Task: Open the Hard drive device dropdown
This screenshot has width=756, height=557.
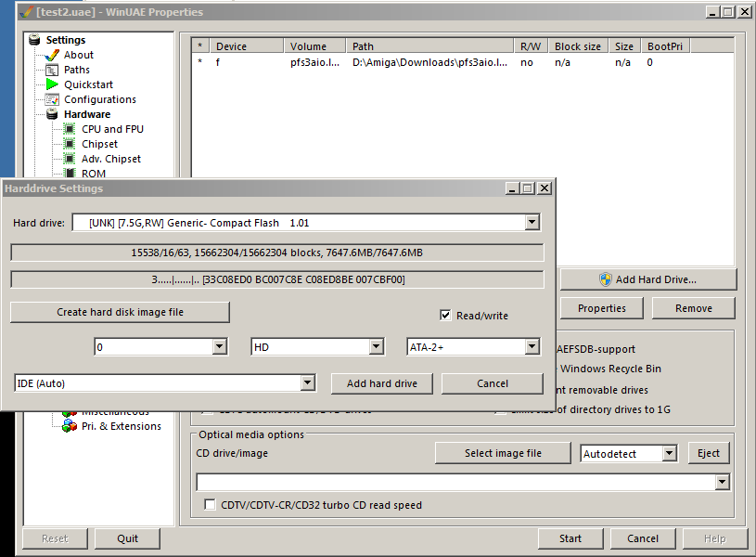Action: click(x=532, y=222)
